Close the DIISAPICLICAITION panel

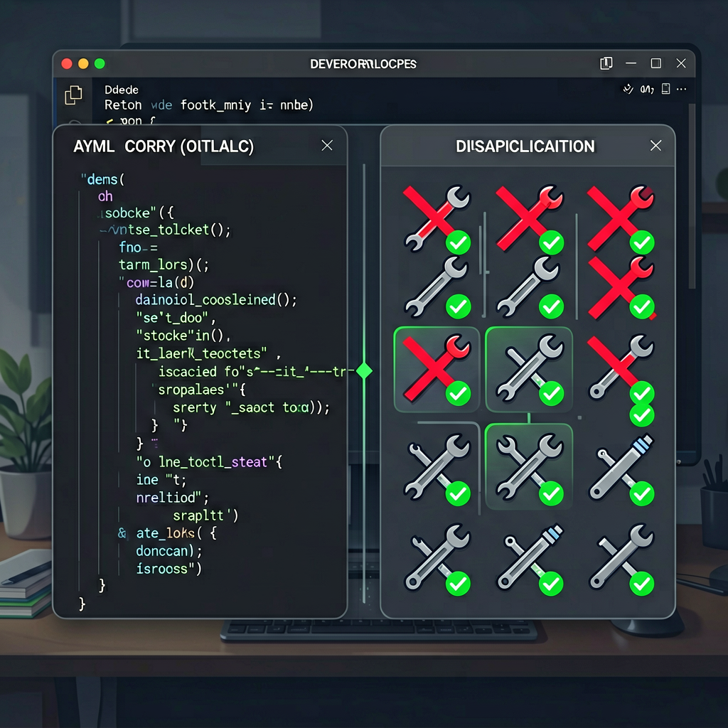click(655, 145)
